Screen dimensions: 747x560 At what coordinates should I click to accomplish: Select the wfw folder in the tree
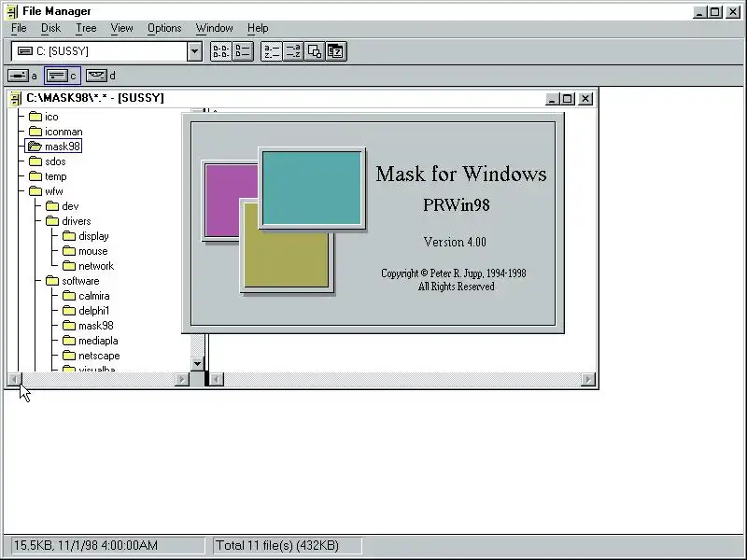46,191
